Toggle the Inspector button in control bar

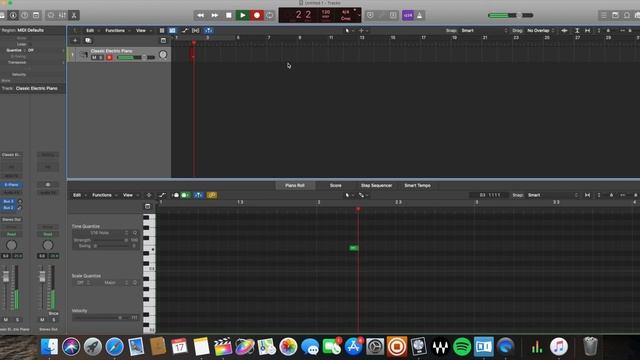pyautogui.click(x=13, y=16)
